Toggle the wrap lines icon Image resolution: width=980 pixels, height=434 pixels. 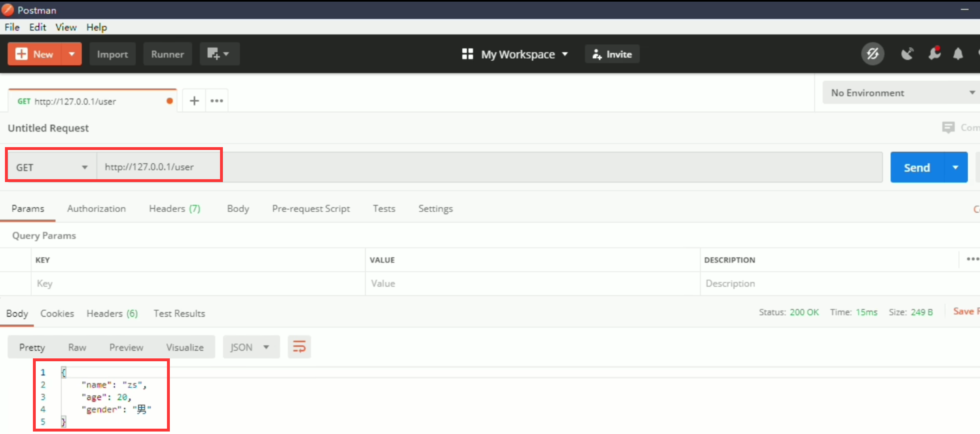click(x=299, y=347)
